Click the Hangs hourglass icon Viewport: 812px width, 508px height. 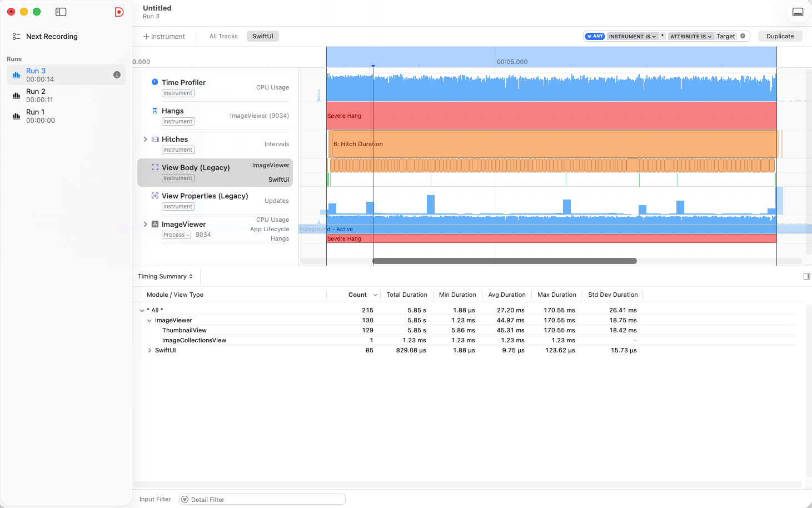155,111
